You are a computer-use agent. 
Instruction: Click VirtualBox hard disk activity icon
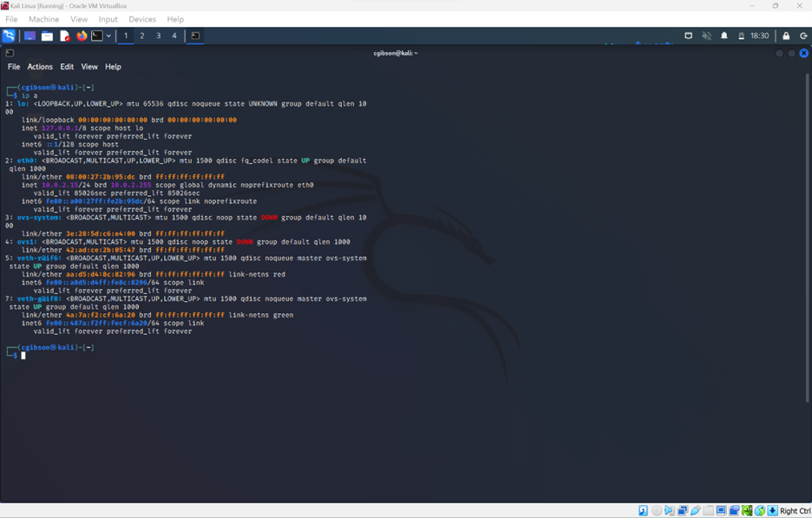(643, 511)
